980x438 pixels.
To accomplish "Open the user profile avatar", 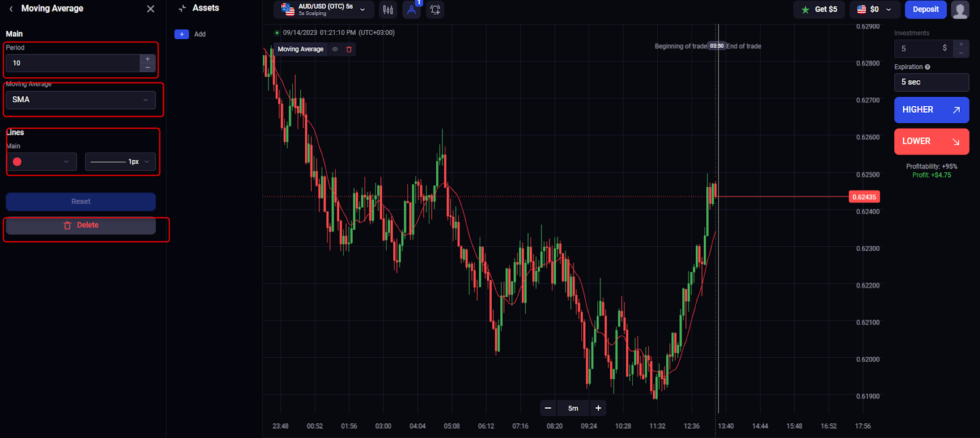I will click(x=960, y=10).
